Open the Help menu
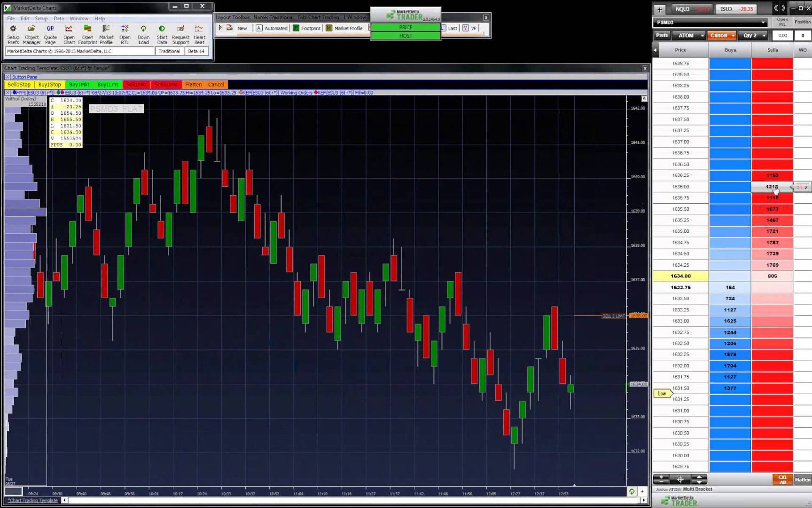Image resolution: width=812 pixels, height=508 pixels. (x=100, y=18)
